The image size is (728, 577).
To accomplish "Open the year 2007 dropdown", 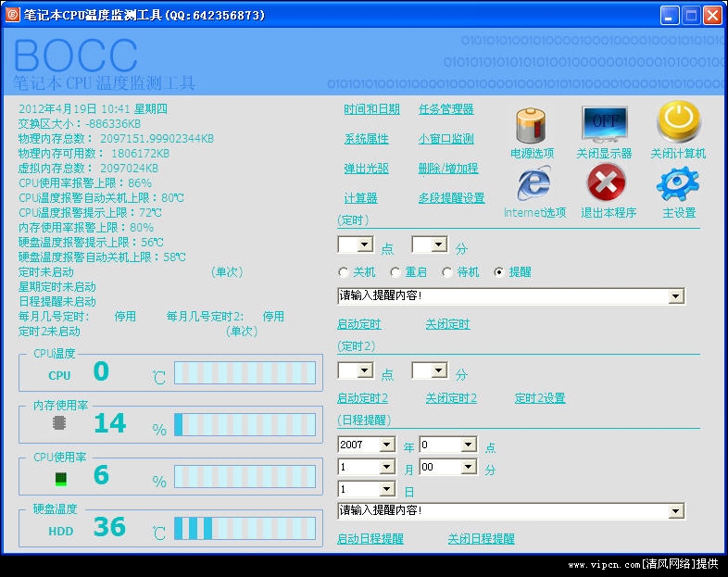I will tap(387, 445).
